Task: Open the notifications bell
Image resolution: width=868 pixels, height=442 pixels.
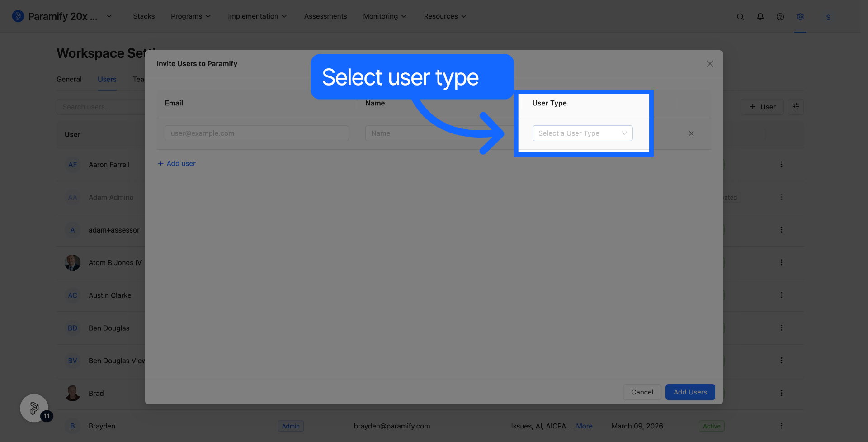Action: (x=760, y=17)
